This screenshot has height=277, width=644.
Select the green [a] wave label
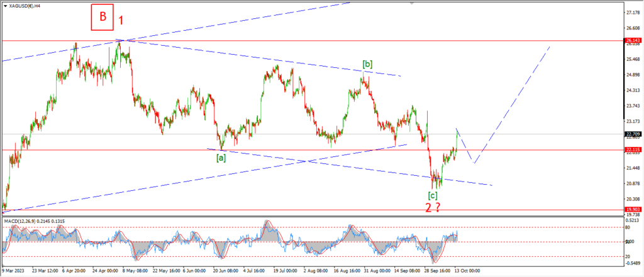pyautogui.click(x=221, y=158)
